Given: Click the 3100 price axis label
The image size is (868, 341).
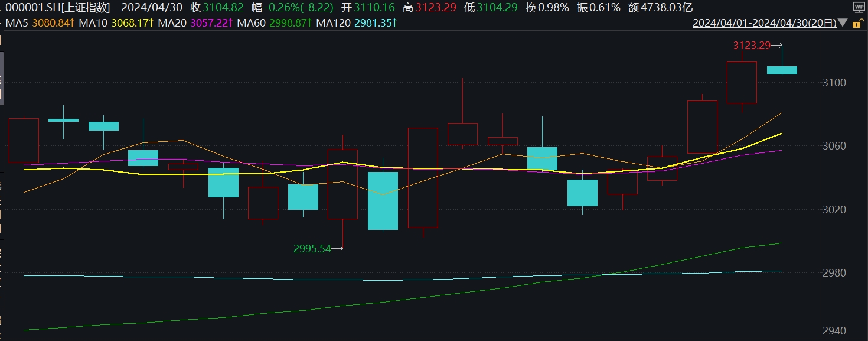Looking at the screenshot, I should [834, 83].
